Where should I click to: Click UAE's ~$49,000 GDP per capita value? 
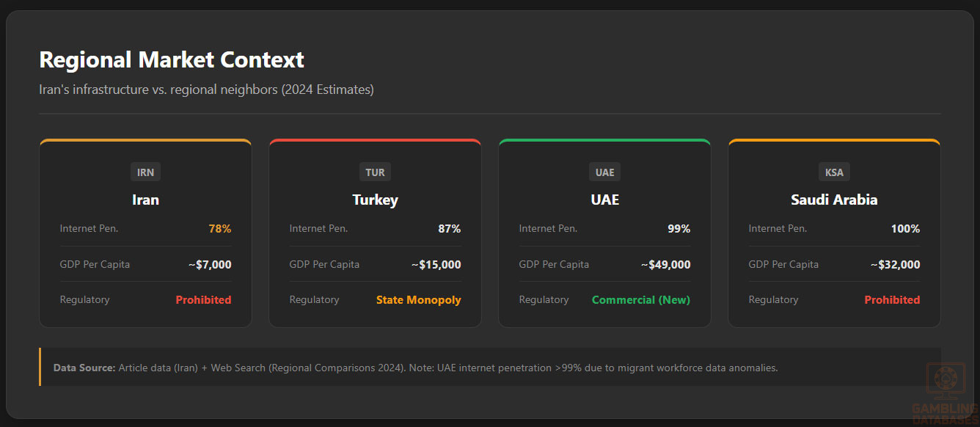[x=665, y=265]
